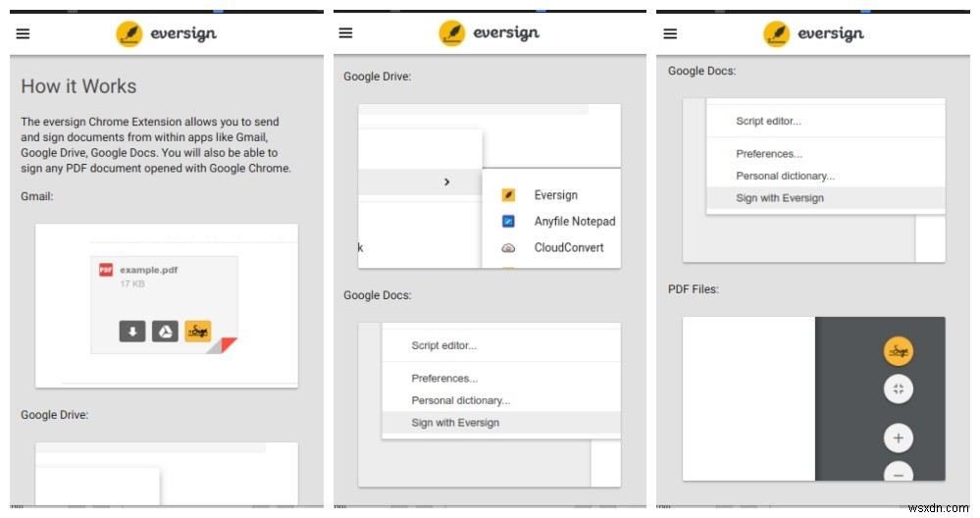Click the eversign wordmark in left panel header
This screenshot has width=980, height=518.
(x=183, y=33)
